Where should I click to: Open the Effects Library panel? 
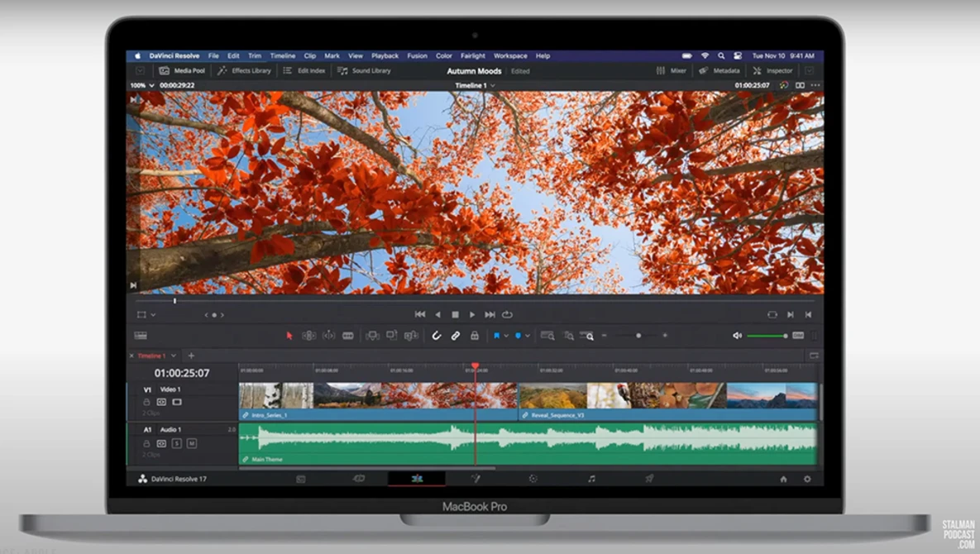point(244,70)
